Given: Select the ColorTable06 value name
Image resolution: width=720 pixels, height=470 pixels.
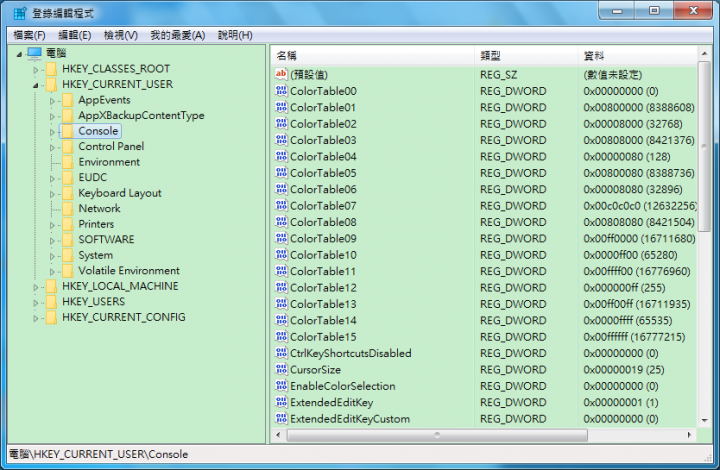Looking at the screenshot, I should pos(323,189).
